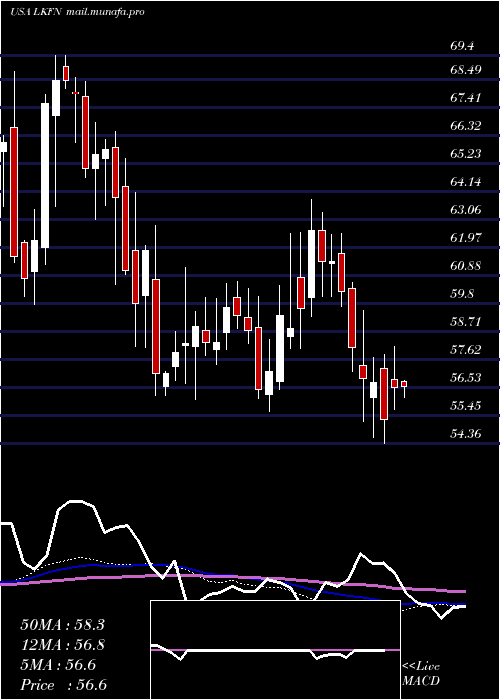
Task: Click inside the MACD inset chart box
Action: pyautogui.click(x=275, y=650)
